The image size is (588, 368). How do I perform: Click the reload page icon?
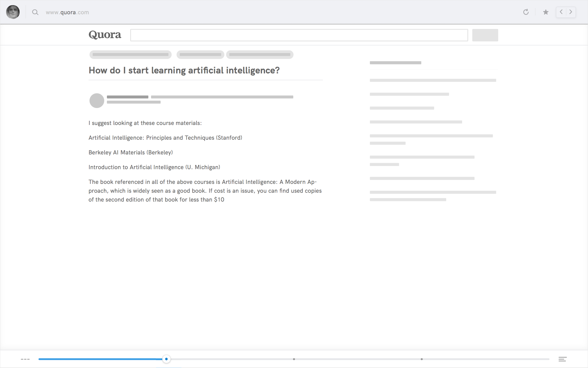[x=526, y=12]
